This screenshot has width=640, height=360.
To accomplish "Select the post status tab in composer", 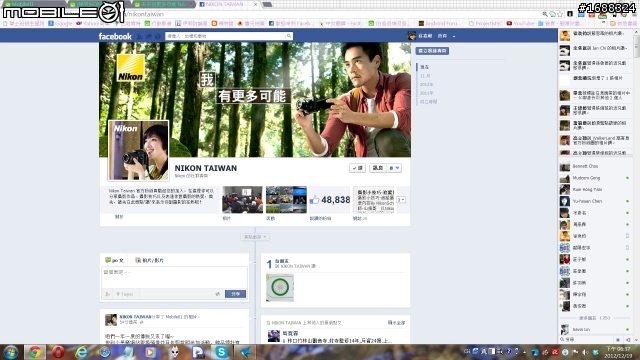I will point(114,260).
